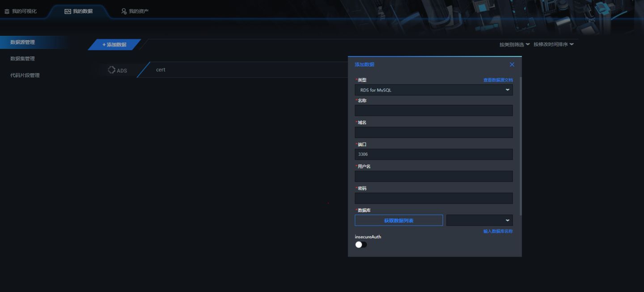This screenshot has height=292, width=644.
Task: Open the 查看数据源文档 link
Action: (498, 80)
